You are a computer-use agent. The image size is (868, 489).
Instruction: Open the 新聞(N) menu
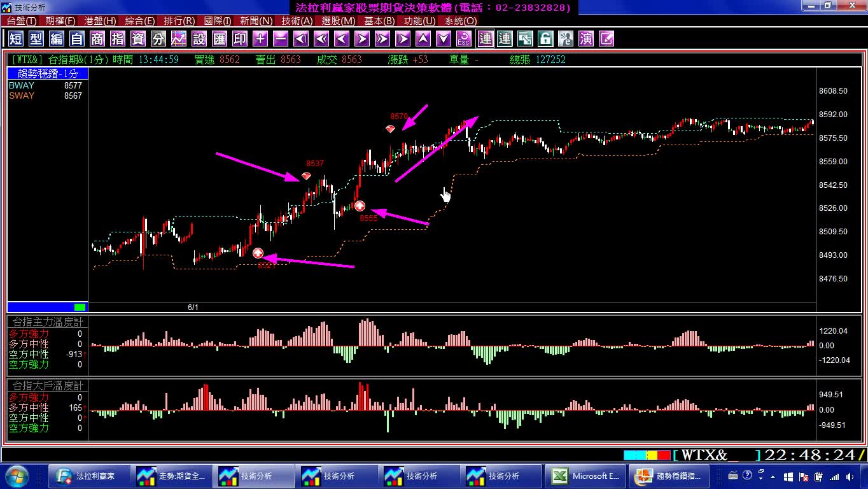click(256, 21)
